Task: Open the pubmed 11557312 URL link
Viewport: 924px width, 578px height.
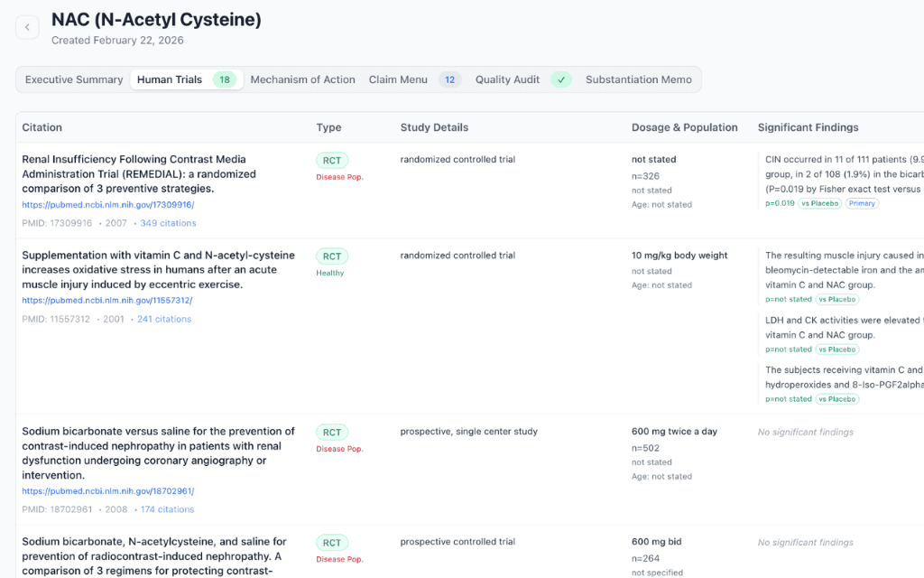Action: [106, 301]
